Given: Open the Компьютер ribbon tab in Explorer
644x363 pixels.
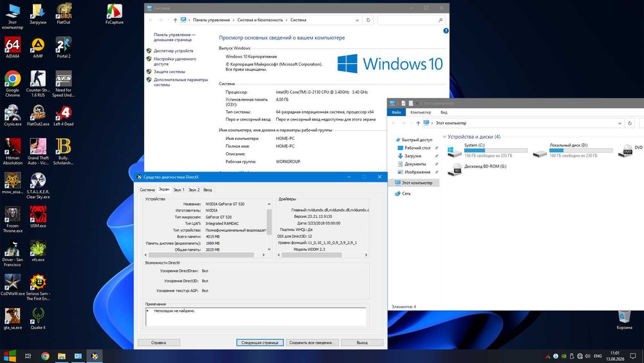Looking at the screenshot, I should (421, 112).
